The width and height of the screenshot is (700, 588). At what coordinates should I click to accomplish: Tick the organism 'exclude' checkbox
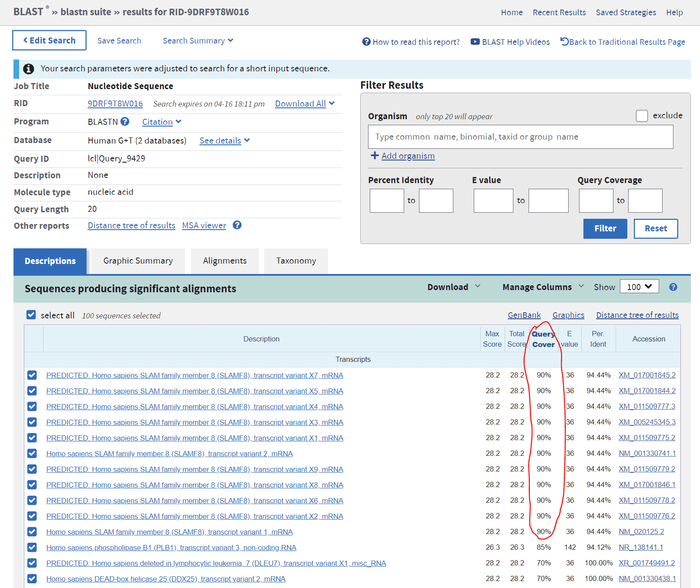tap(642, 116)
